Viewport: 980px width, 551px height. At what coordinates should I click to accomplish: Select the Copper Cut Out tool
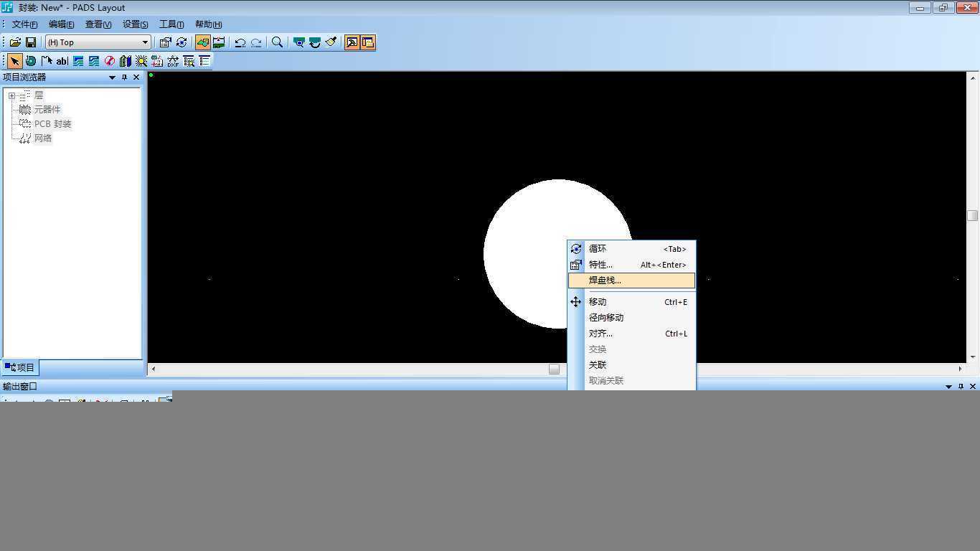[x=94, y=61]
